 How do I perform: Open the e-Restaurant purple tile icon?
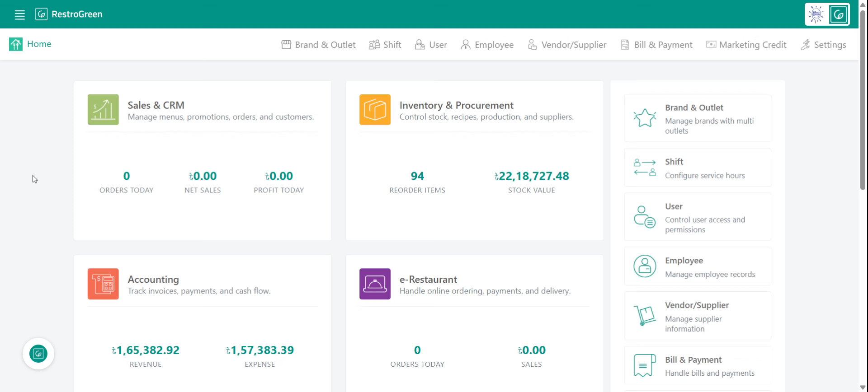(375, 284)
